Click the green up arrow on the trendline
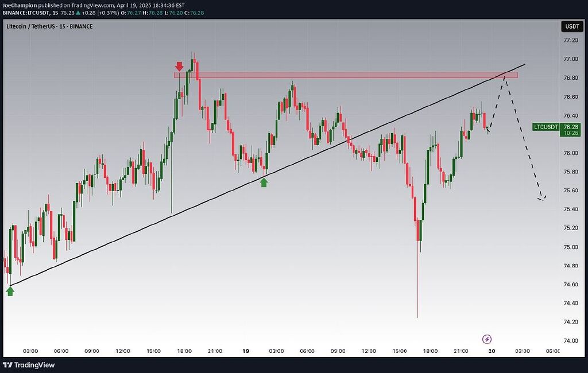588x373 pixels. tap(264, 182)
